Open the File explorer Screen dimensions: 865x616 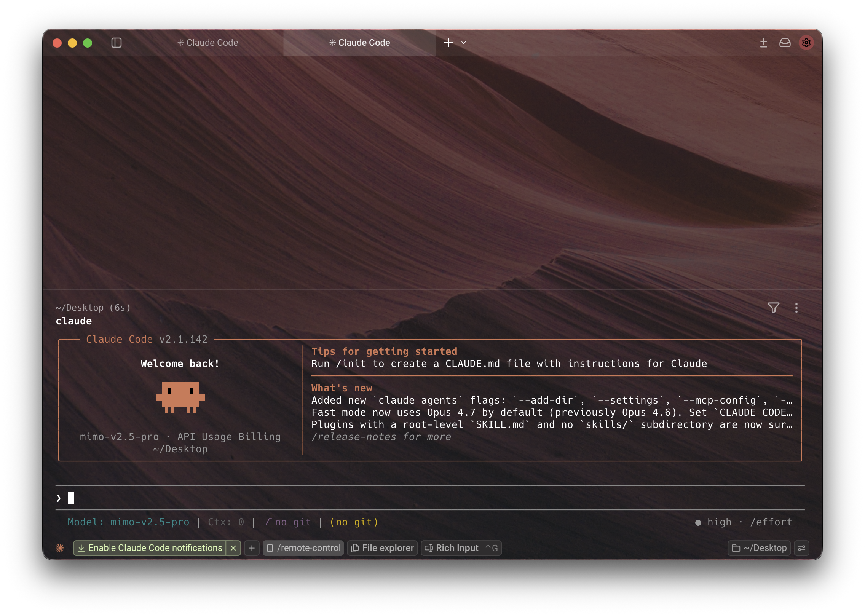click(382, 548)
